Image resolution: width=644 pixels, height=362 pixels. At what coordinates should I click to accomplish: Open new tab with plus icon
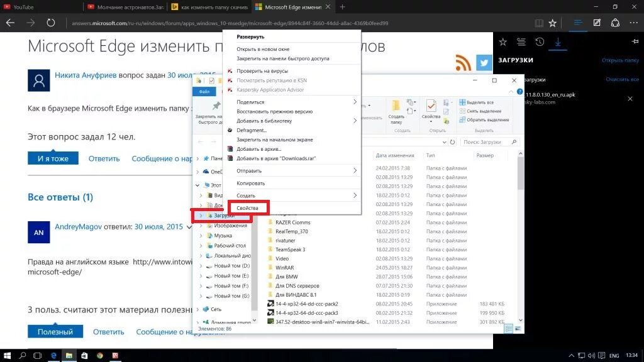343,7
